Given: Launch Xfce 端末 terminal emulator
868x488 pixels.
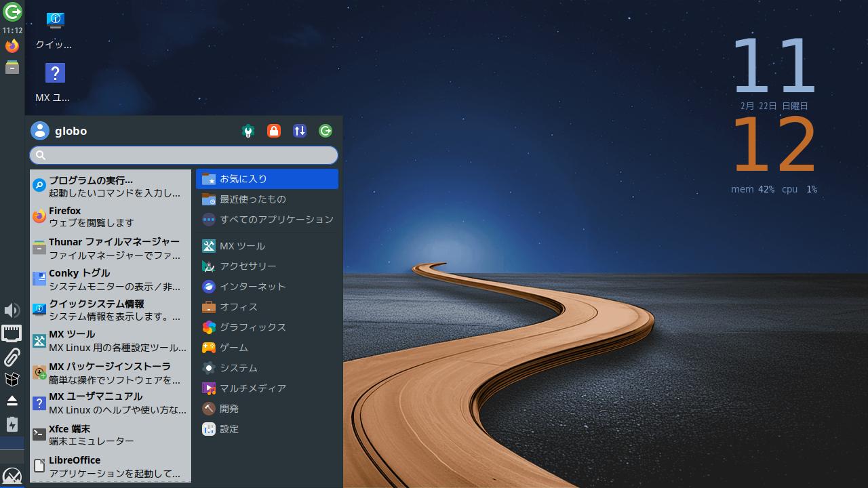Looking at the screenshot, I should point(110,434).
